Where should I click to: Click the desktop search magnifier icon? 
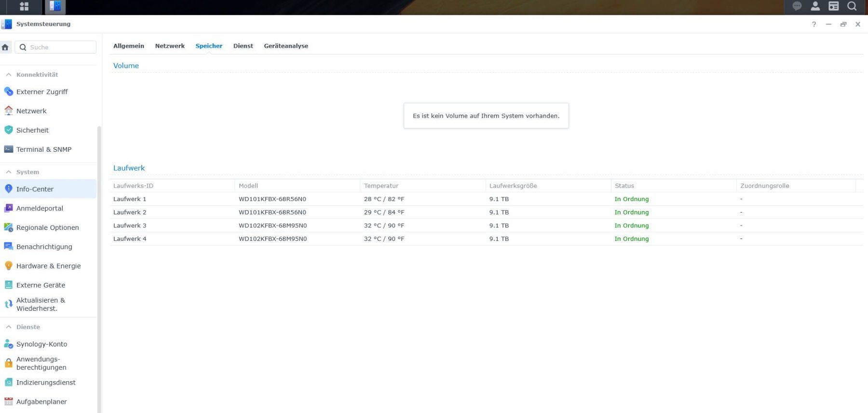pyautogui.click(x=852, y=6)
